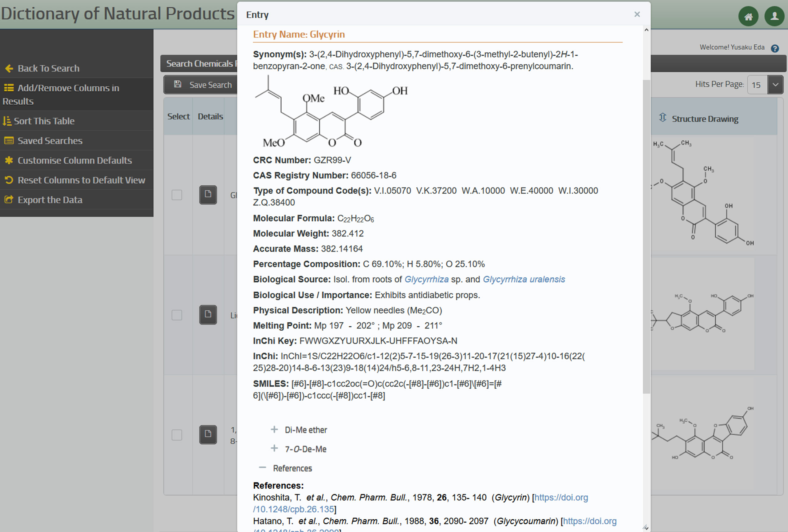Screen dimensions: 788x532
Task: Click the Reset Columns refresh icon
Action: point(9,180)
